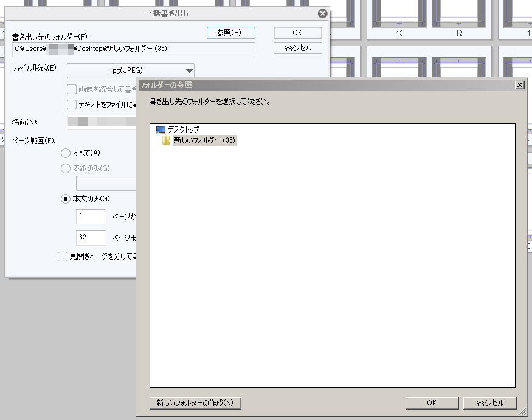Enable 画像を統合して書き出し checkbox
532x420 pixels.
pos(72,89)
